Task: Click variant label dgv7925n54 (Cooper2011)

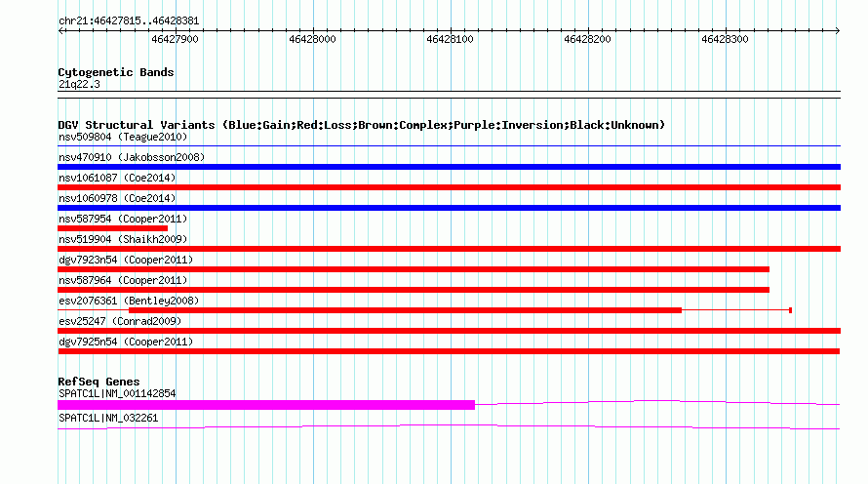Action: tap(126, 342)
